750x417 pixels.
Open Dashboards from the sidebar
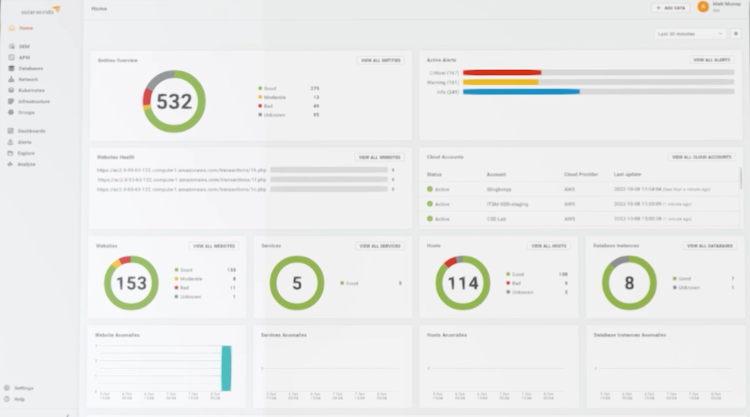(x=32, y=131)
